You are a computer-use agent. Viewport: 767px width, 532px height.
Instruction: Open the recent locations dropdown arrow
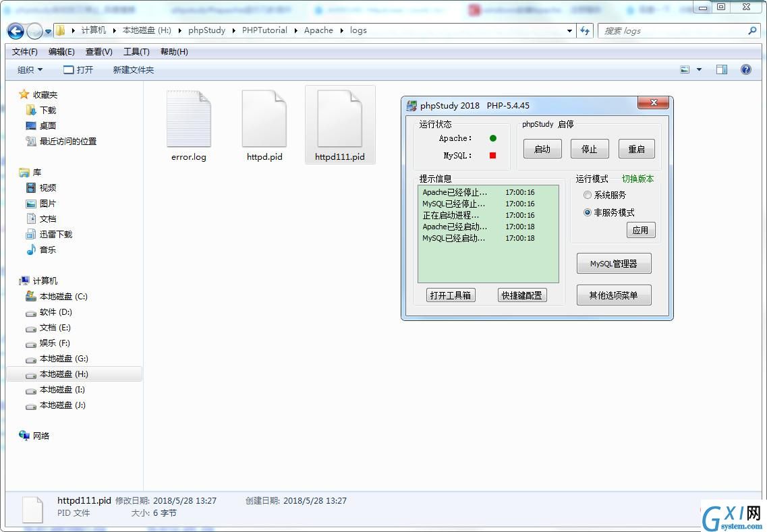pos(48,32)
